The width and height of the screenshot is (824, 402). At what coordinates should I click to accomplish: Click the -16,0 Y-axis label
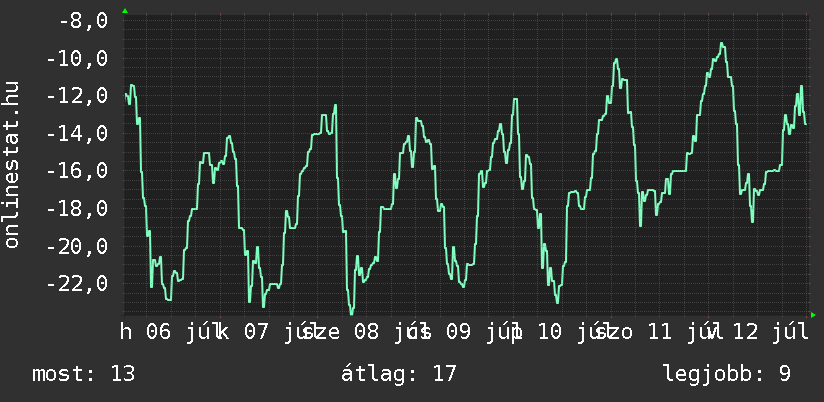click(x=77, y=171)
